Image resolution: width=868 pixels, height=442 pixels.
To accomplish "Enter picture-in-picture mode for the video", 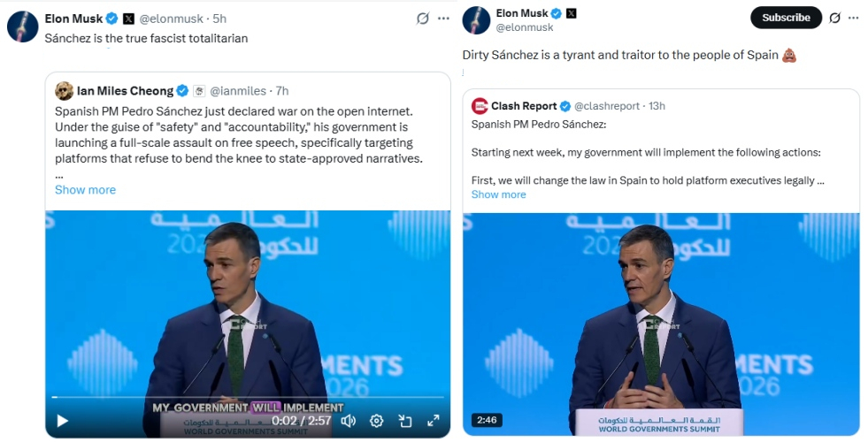I will pyautogui.click(x=405, y=421).
